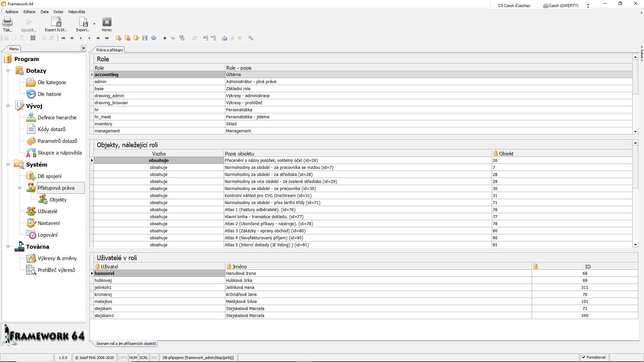Click the SCRL status indicator

tap(144, 358)
